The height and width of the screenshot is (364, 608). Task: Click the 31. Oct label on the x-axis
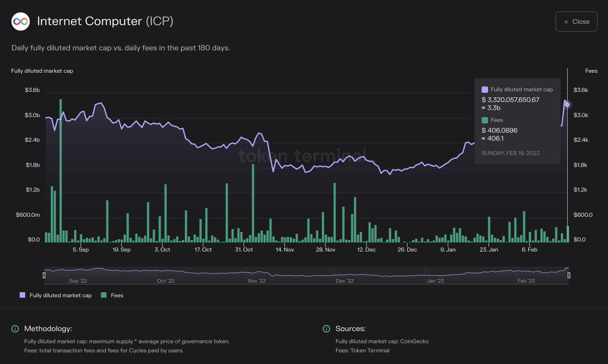click(x=244, y=249)
